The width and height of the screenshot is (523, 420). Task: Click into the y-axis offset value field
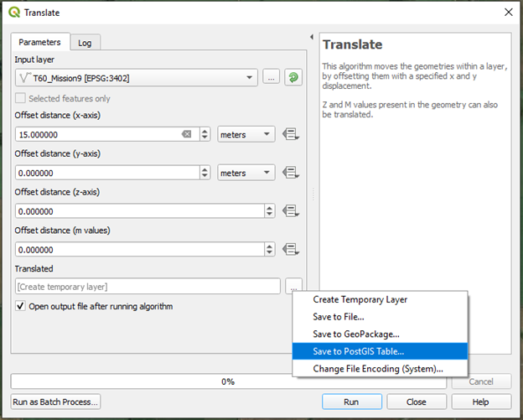[x=107, y=173]
